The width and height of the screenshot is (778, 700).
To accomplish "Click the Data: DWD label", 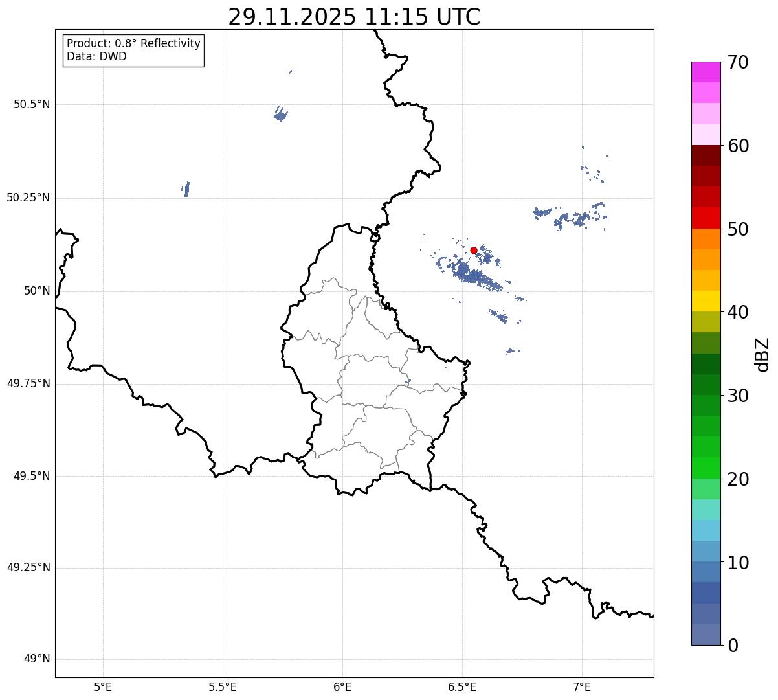I will [96, 56].
